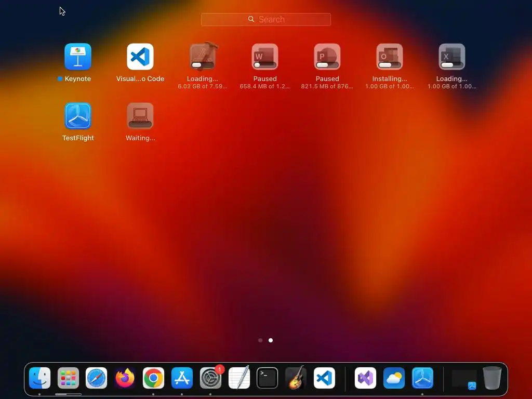Click the Launchpad Search field

(x=265, y=19)
